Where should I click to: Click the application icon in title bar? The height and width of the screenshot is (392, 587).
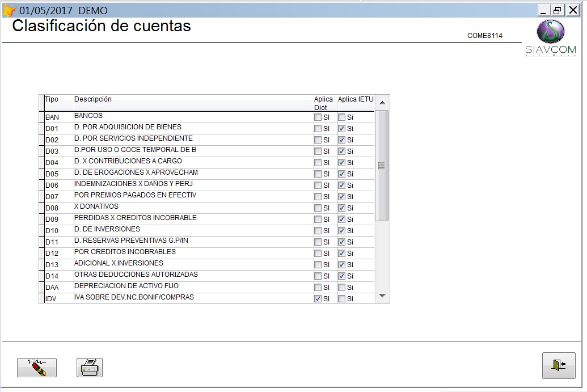click(10, 10)
